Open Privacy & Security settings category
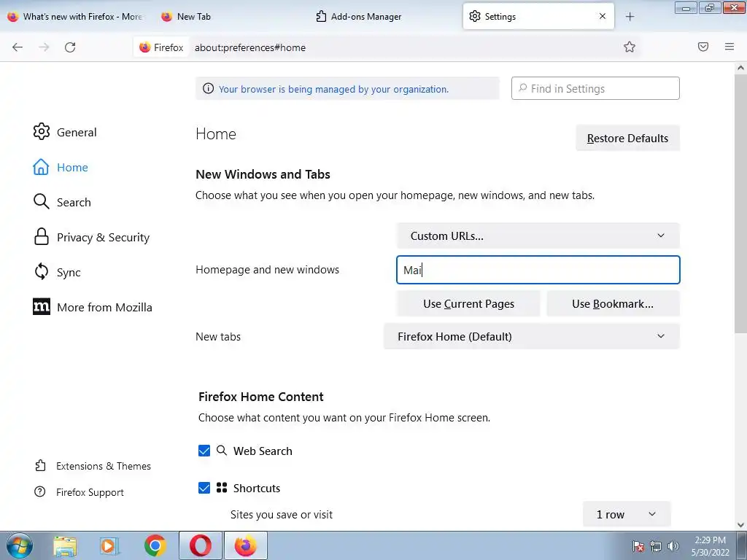The height and width of the screenshot is (560, 747). tap(103, 237)
